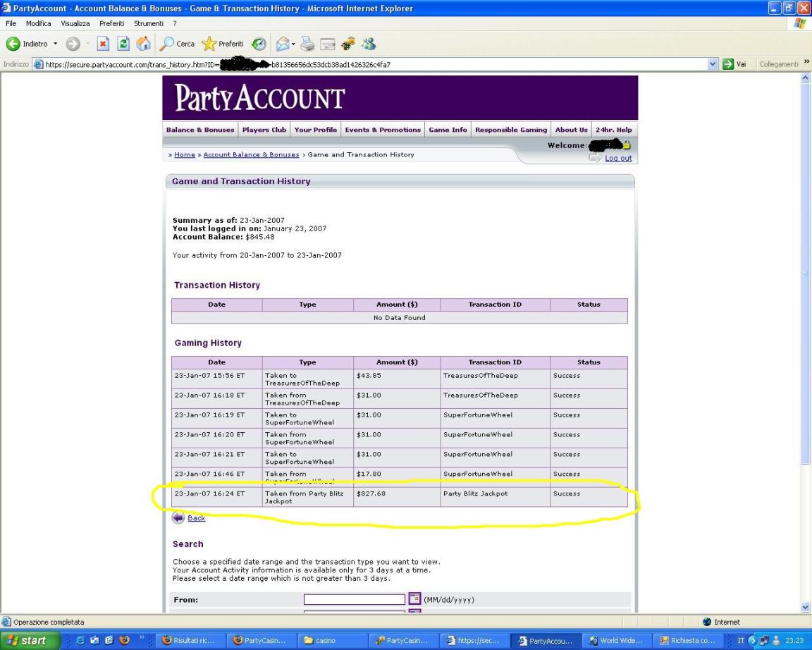Click the scrollbar up arrow

[x=805, y=78]
